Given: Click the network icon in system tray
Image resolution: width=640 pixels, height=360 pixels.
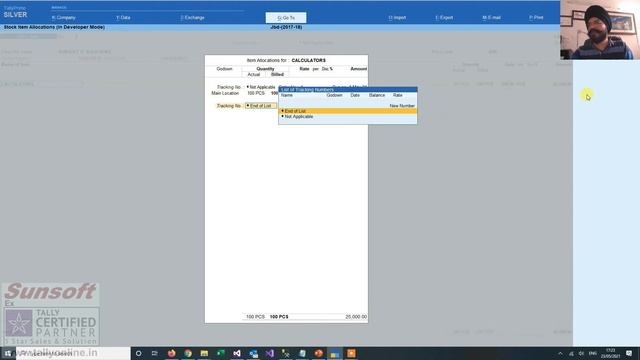Looking at the screenshot, I should tap(571, 353).
